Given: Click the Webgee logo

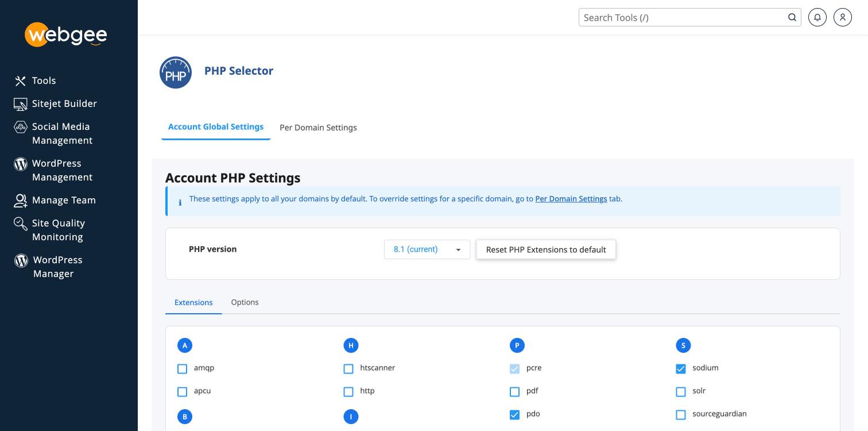Looking at the screenshot, I should click(65, 34).
